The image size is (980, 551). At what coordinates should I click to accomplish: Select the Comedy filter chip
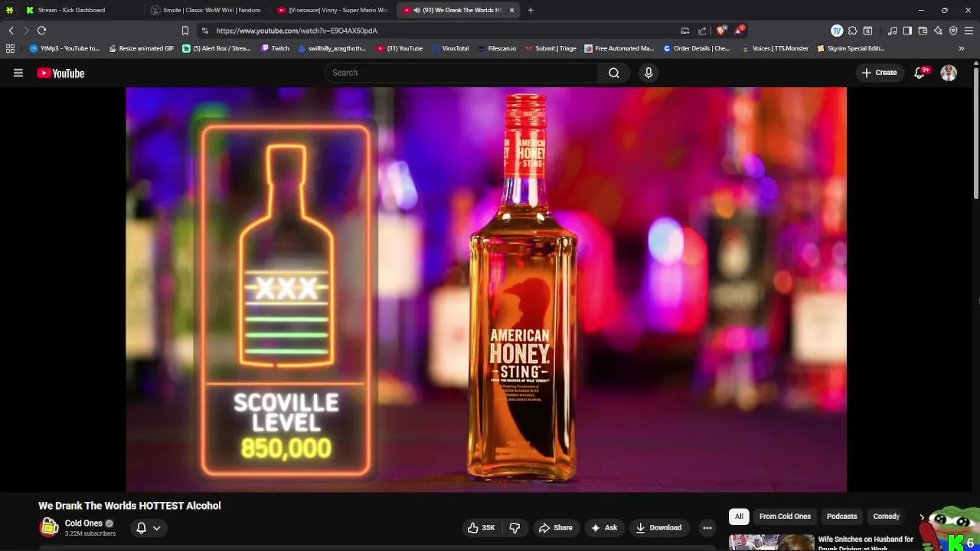pyautogui.click(x=887, y=517)
